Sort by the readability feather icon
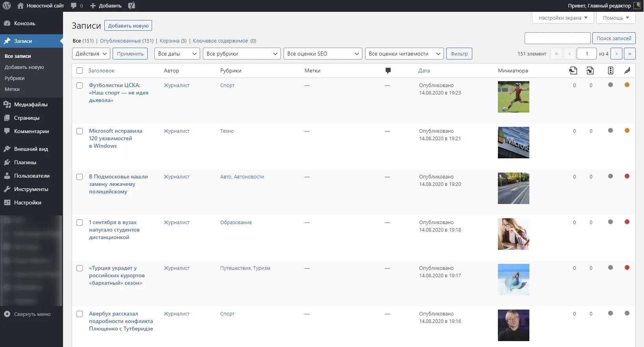Image resolution: width=644 pixels, height=347 pixels. pyautogui.click(x=627, y=71)
